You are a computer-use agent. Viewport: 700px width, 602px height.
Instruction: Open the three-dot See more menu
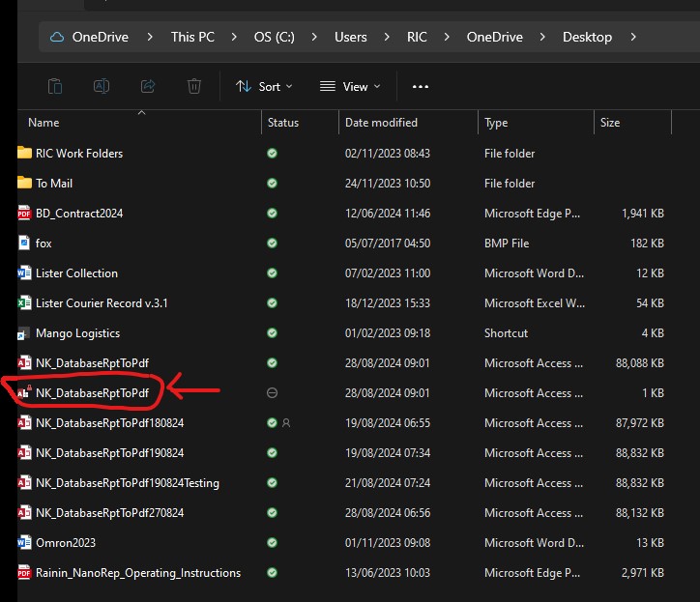420,86
